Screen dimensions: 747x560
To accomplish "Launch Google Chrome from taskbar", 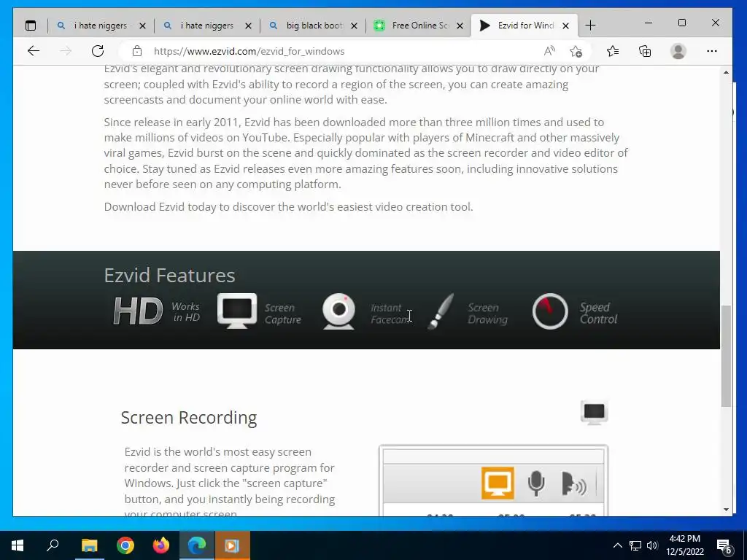I will pos(125,545).
